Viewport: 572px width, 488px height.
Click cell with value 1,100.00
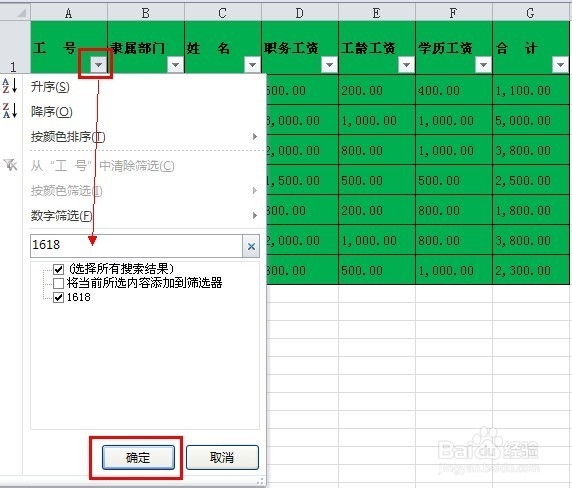coord(531,90)
